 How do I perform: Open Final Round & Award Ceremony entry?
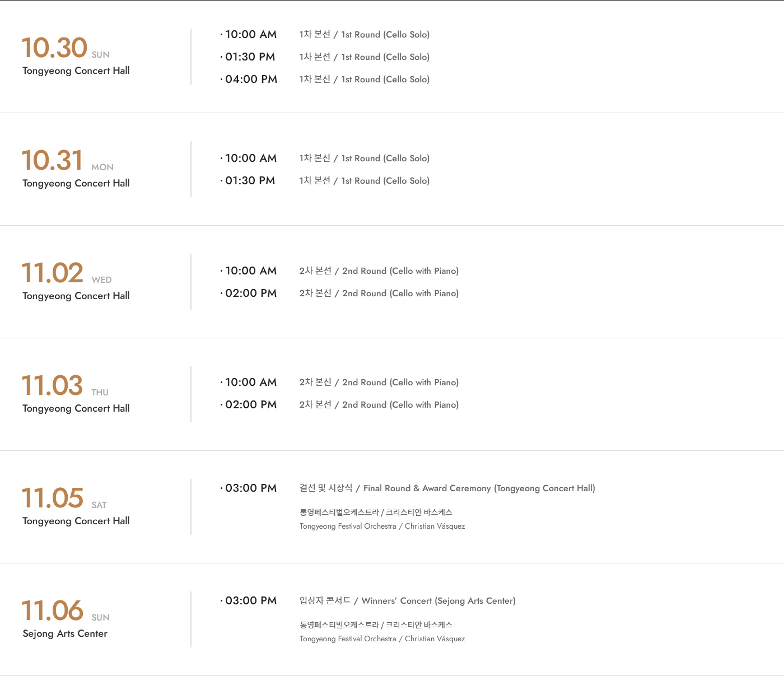click(447, 488)
